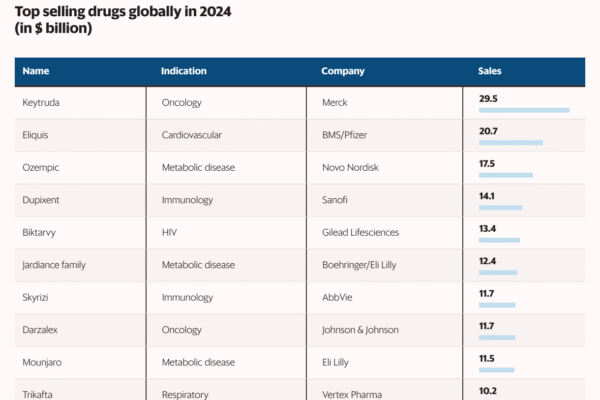Click the Jardiance family name cell
The image size is (600, 400).
(x=57, y=265)
